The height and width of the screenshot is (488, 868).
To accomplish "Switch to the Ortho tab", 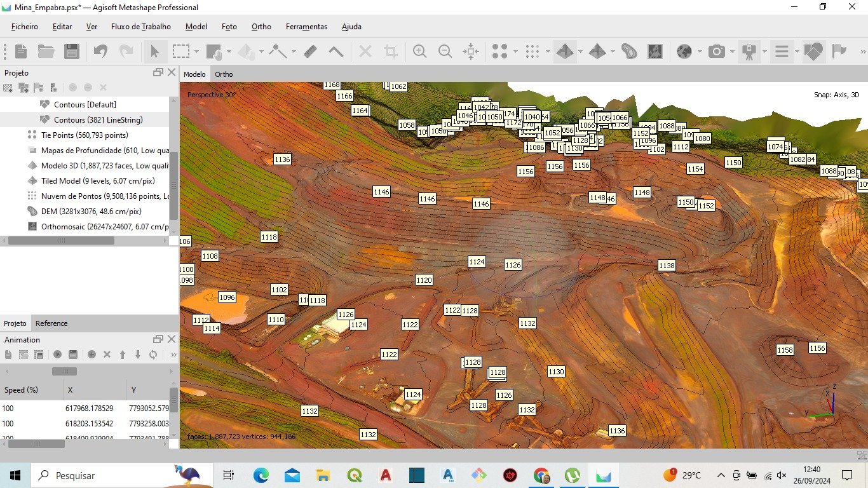I will pyautogui.click(x=224, y=74).
